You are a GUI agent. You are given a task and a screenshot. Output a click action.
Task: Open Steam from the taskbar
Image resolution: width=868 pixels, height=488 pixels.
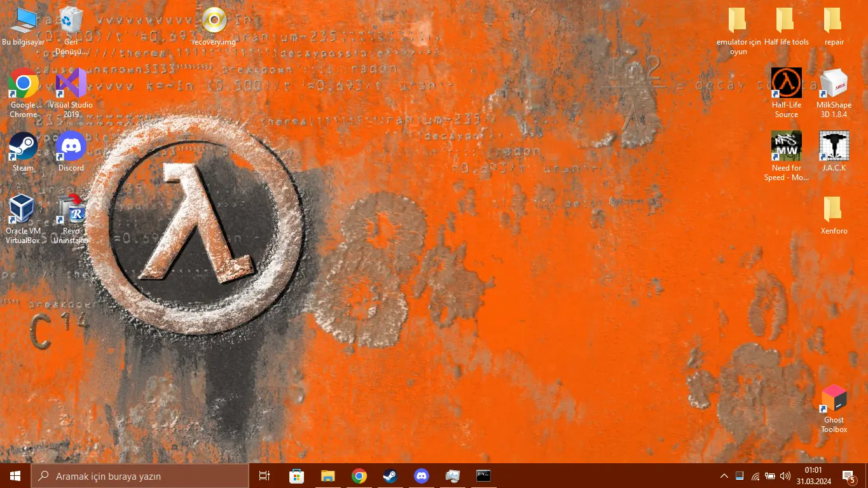tap(390, 476)
